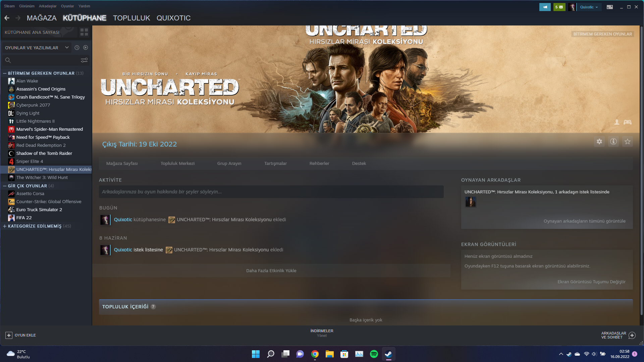Toggle ready-to-play filter icon
This screenshot has width=644, height=362.
coord(86,48)
